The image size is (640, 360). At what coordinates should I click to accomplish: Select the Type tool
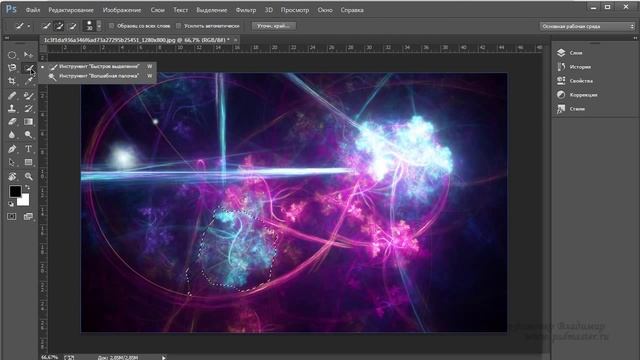click(28, 149)
